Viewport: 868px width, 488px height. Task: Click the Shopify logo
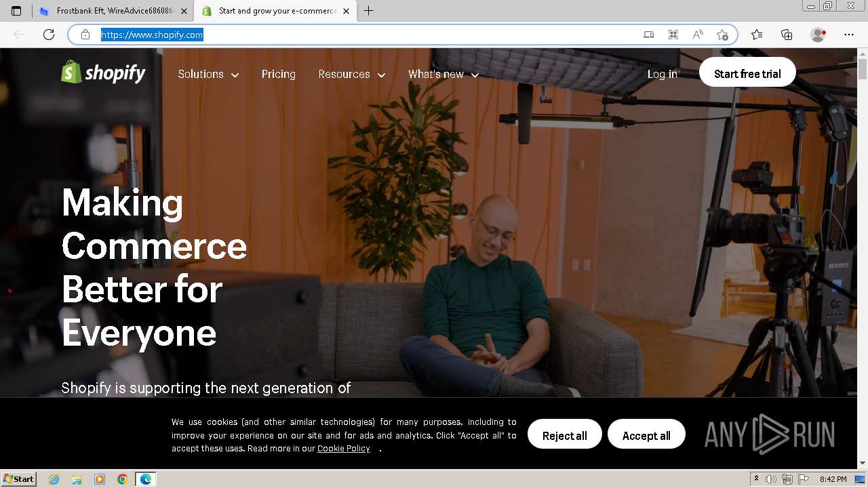pos(103,72)
